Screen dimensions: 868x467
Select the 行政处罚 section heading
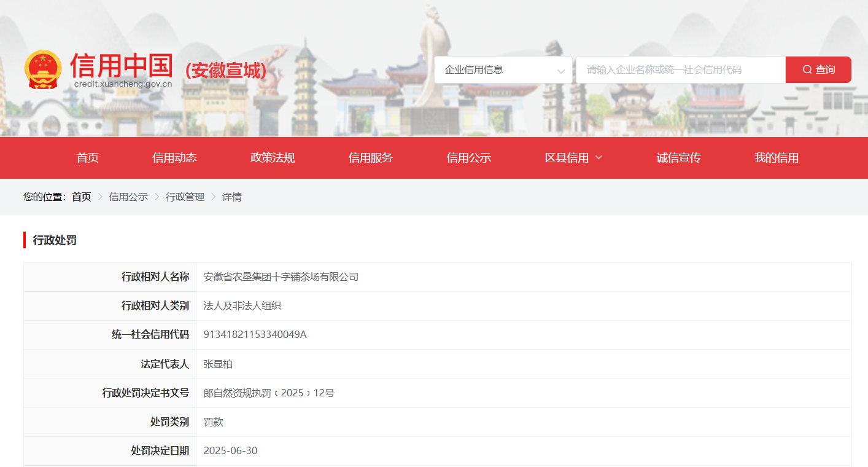click(55, 240)
